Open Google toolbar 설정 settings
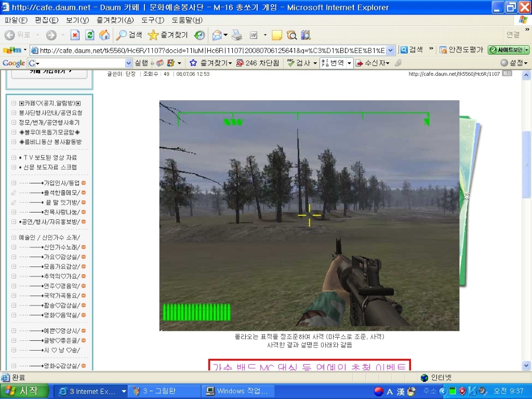Viewport: 532px width, 399px height. [x=514, y=63]
